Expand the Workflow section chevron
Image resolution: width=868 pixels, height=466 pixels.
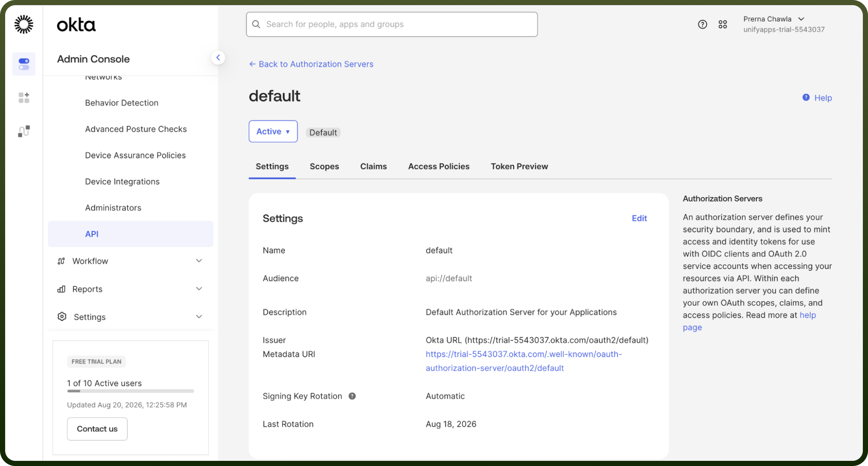click(199, 261)
